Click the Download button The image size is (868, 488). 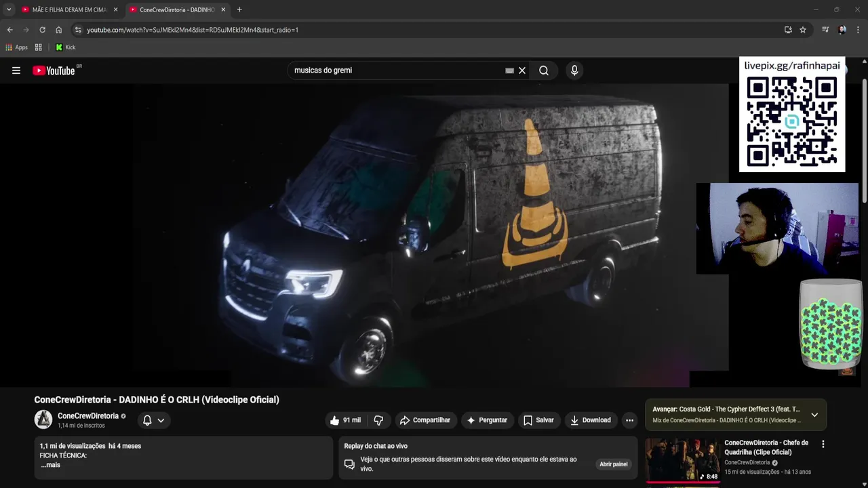[x=591, y=420]
